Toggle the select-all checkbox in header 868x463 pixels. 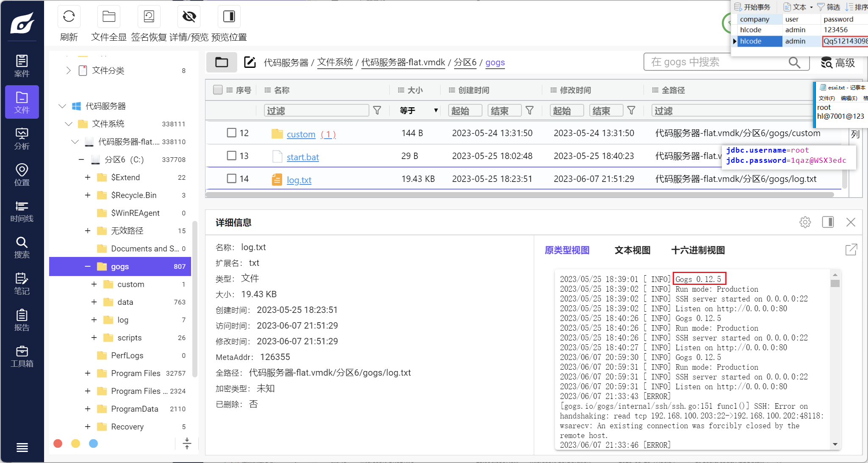click(218, 90)
